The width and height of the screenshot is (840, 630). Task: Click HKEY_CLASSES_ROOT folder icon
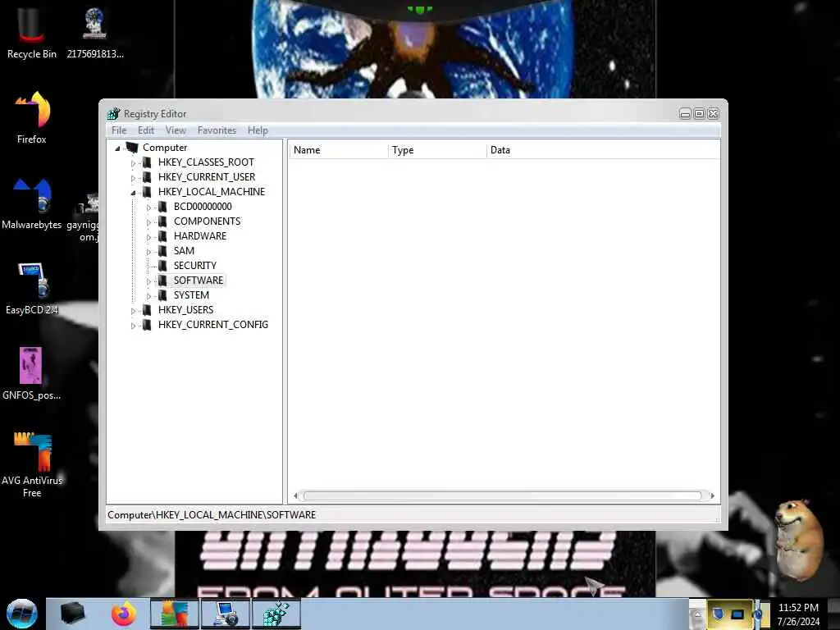click(x=147, y=162)
